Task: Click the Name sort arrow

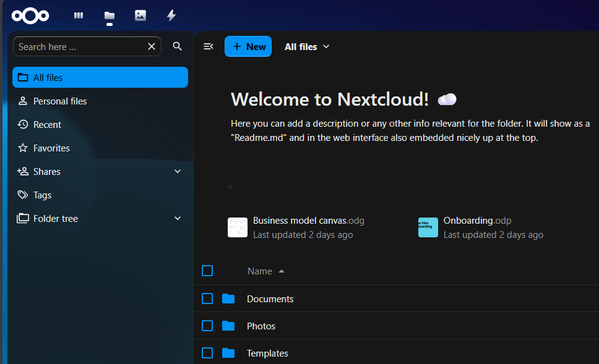Action: 282,271
